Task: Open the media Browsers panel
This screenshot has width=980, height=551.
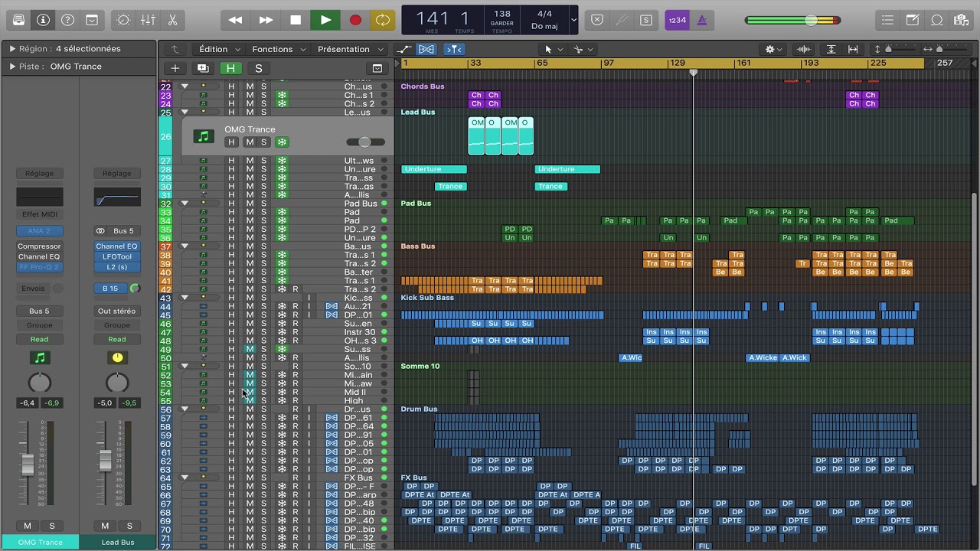Action: [x=962, y=20]
